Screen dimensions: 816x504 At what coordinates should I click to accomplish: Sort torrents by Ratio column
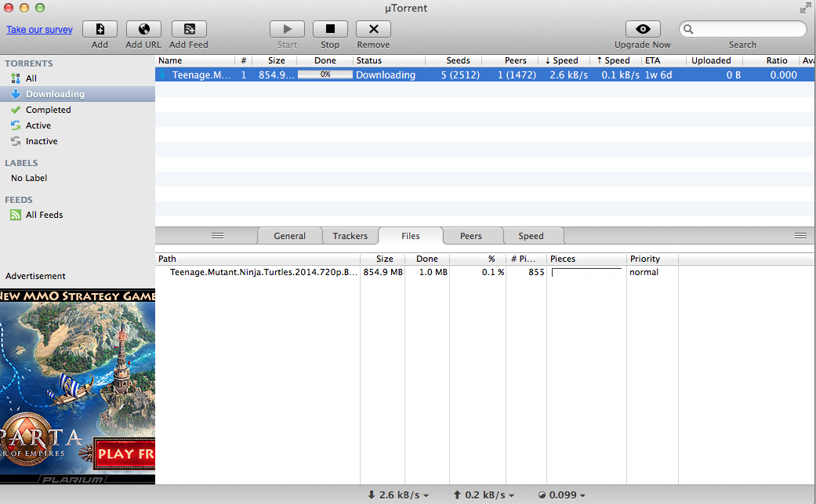771,60
